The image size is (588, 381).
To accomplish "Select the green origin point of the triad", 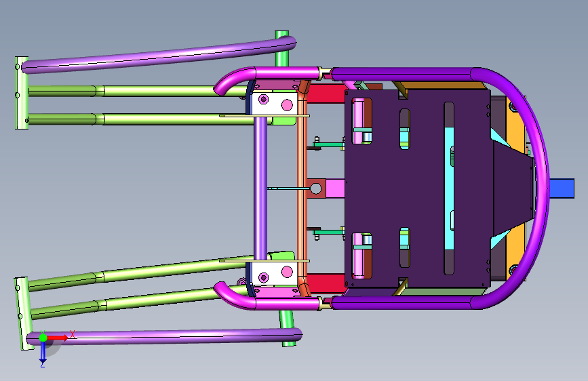I will [43, 338].
